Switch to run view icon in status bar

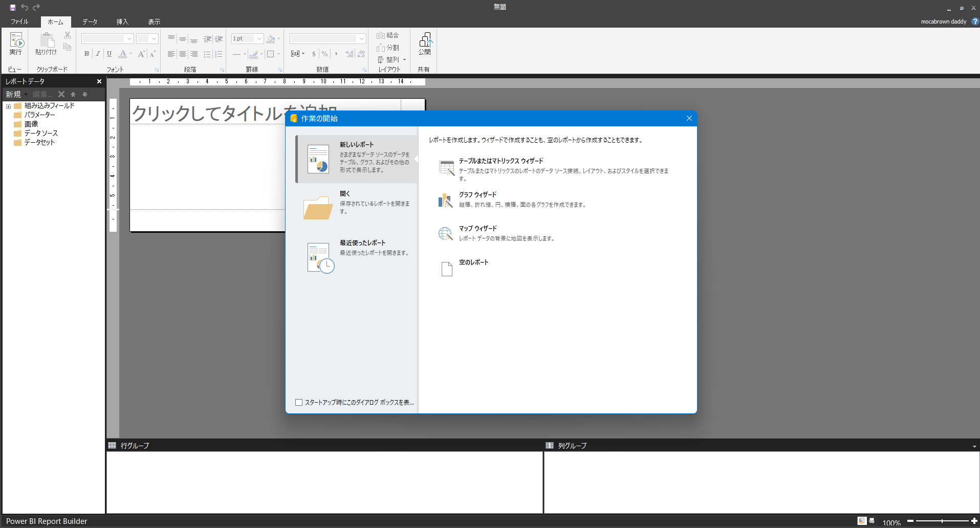tap(872, 521)
